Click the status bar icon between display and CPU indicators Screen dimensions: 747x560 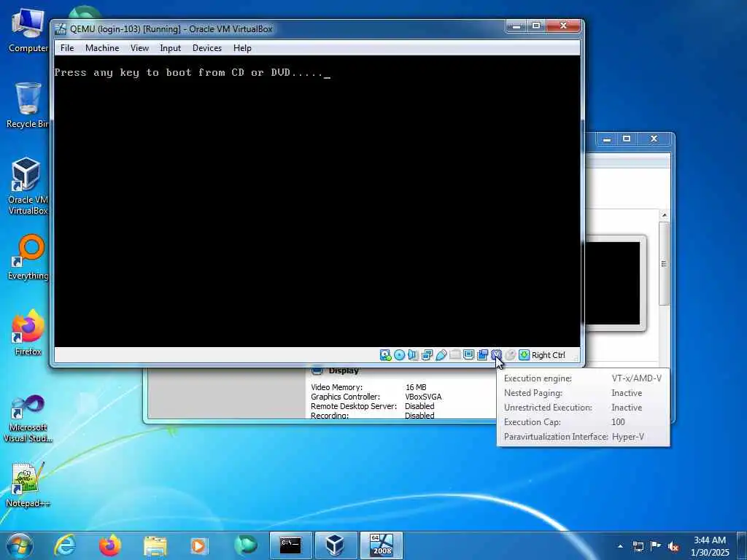(483, 355)
